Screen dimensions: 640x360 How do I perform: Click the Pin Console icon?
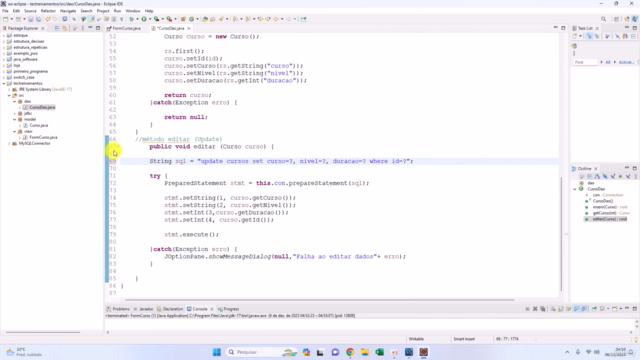(594, 309)
